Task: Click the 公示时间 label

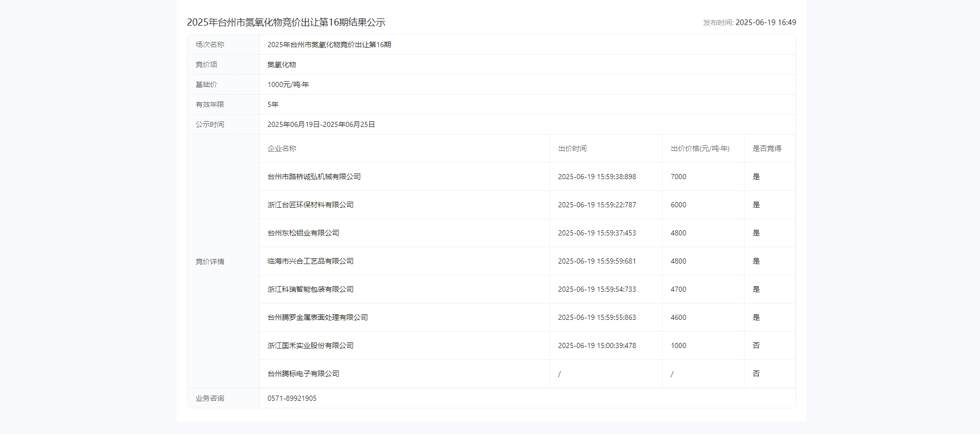Action: coord(210,124)
